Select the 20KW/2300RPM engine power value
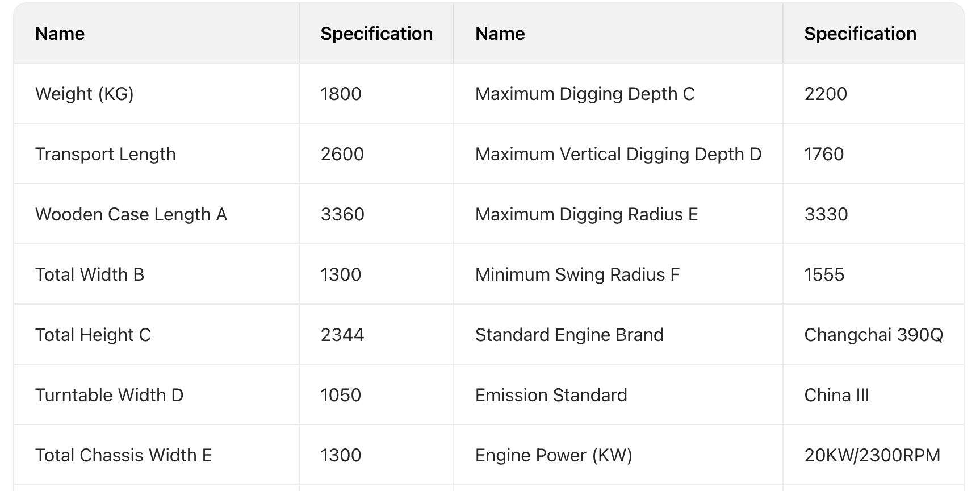Image resolution: width=980 pixels, height=491 pixels. click(x=872, y=455)
